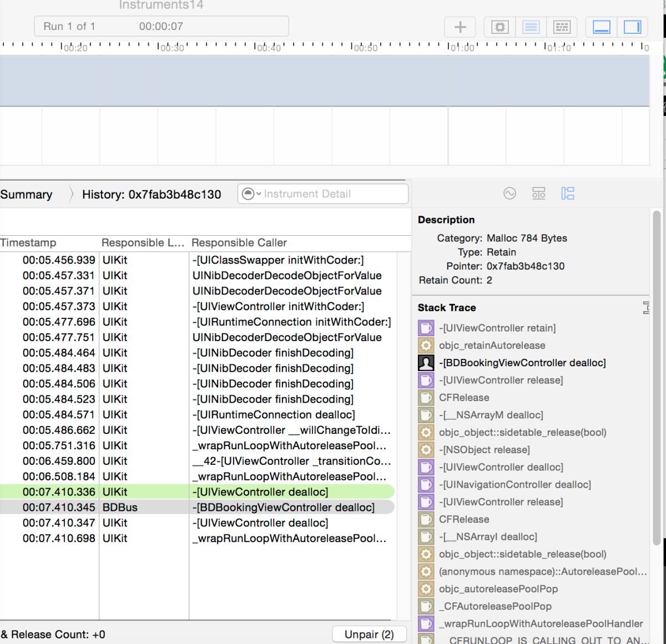Select stack frame -[UIViewController retain] icon
Viewport: 666px width, 644px height.
coord(426,328)
